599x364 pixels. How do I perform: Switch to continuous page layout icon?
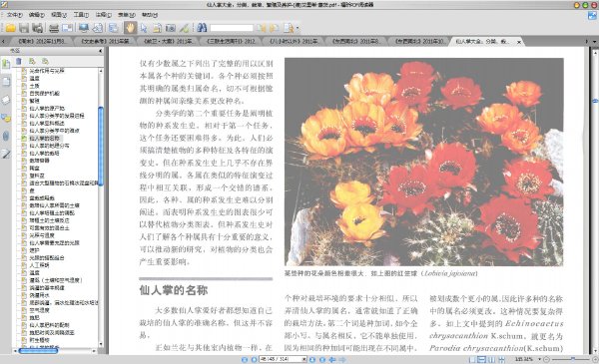click(x=482, y=360)
